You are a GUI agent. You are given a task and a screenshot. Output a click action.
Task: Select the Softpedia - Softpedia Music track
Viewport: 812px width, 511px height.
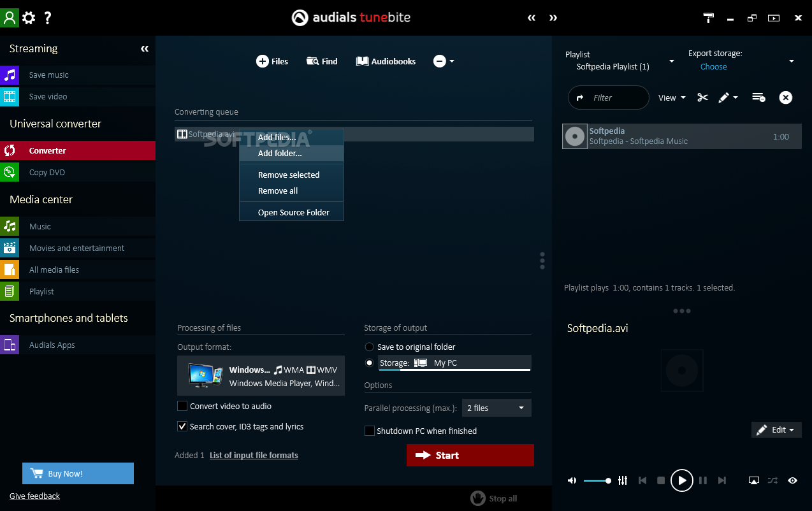682,136
